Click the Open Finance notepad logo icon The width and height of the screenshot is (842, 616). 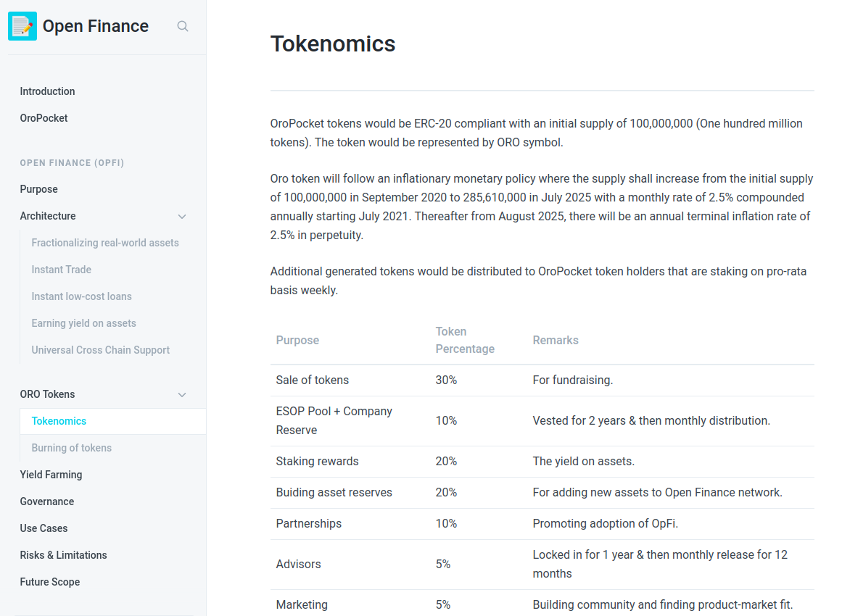coord(22,26)
